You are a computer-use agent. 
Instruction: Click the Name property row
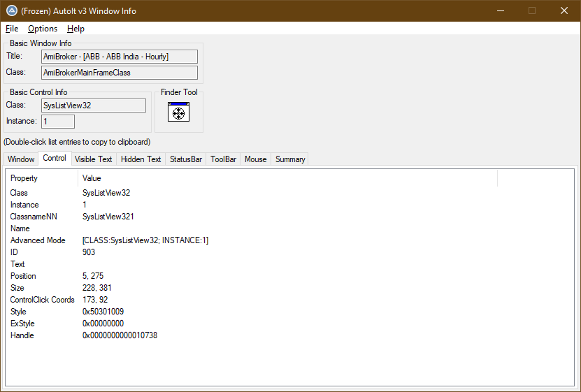20,228
